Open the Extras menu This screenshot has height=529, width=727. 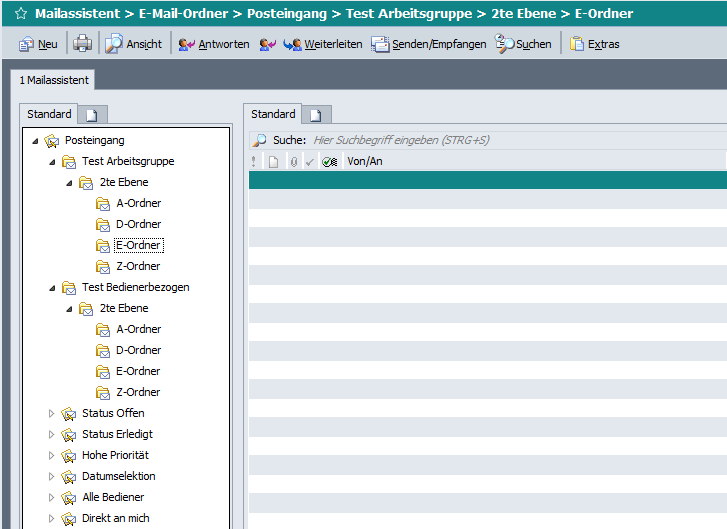tap(595, 44)
